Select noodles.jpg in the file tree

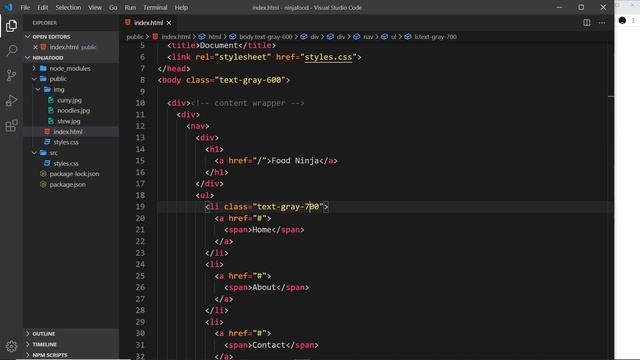coord(73,111)
